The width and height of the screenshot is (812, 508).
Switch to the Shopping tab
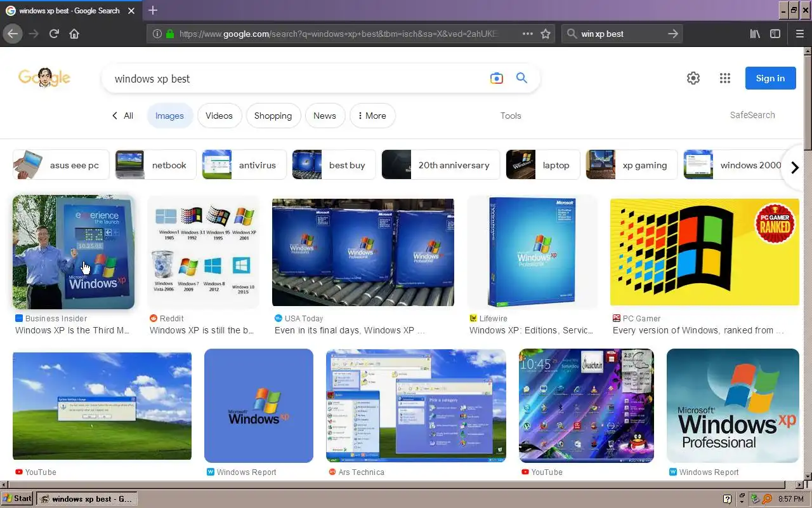pos(273,116)
